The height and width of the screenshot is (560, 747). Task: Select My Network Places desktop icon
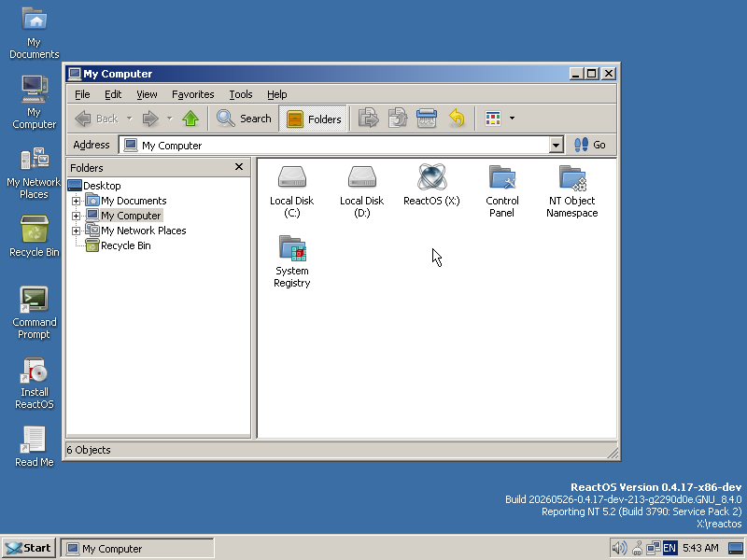point(34,174)
